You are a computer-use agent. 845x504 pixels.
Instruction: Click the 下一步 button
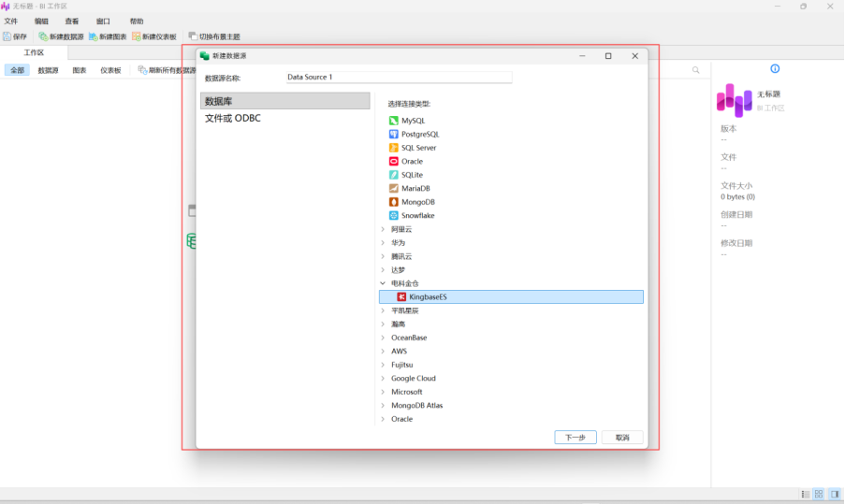click(x=575, y=438)
